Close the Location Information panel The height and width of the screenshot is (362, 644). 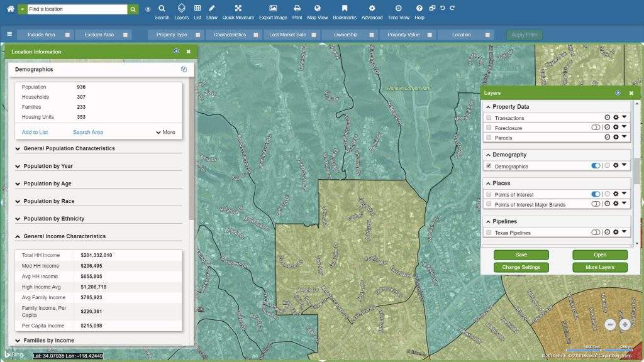tap(188, 52)
